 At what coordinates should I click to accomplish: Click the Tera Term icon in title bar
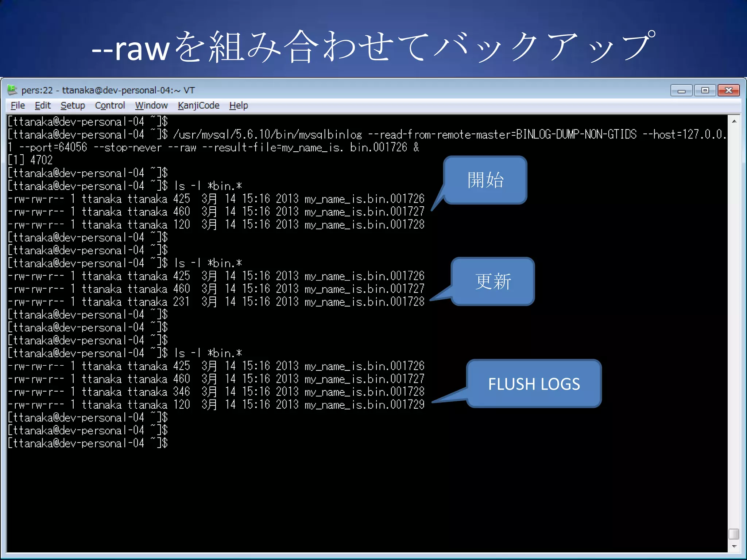[12, 90]
